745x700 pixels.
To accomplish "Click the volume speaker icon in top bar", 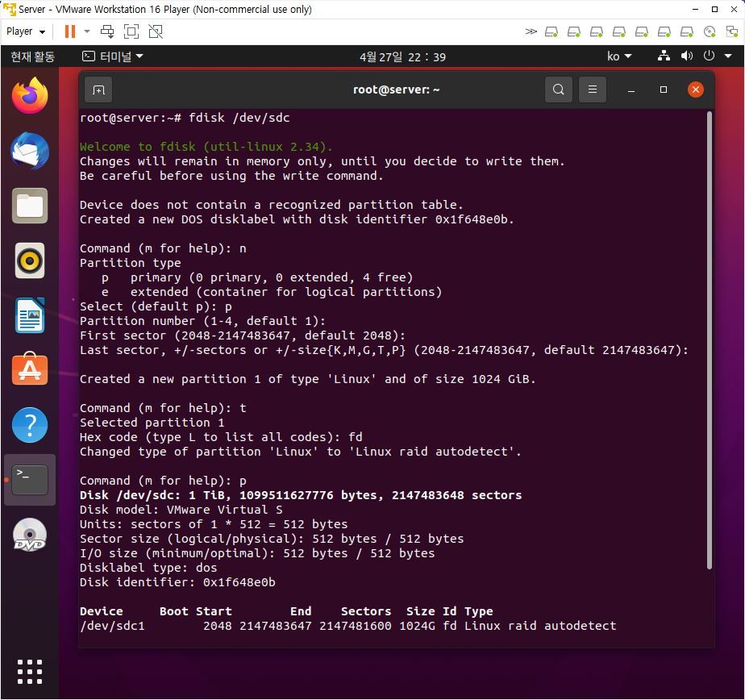I will click(x=687, y=56).
